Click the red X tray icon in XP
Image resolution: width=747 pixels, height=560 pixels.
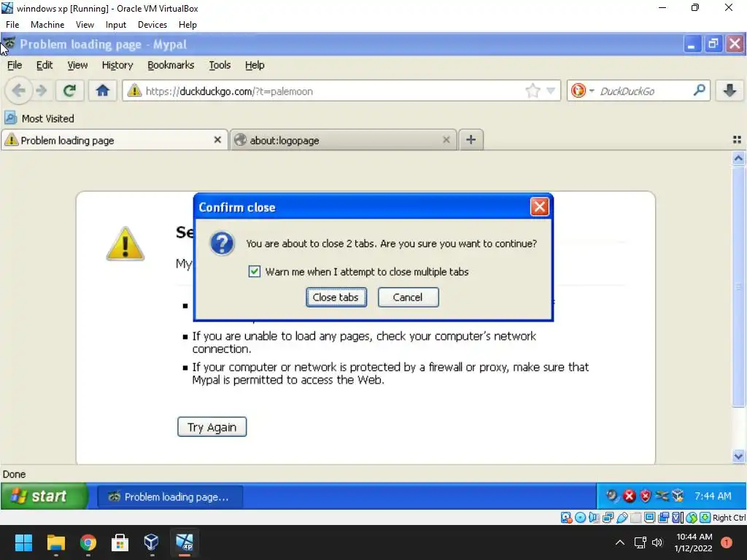[629, 496]
